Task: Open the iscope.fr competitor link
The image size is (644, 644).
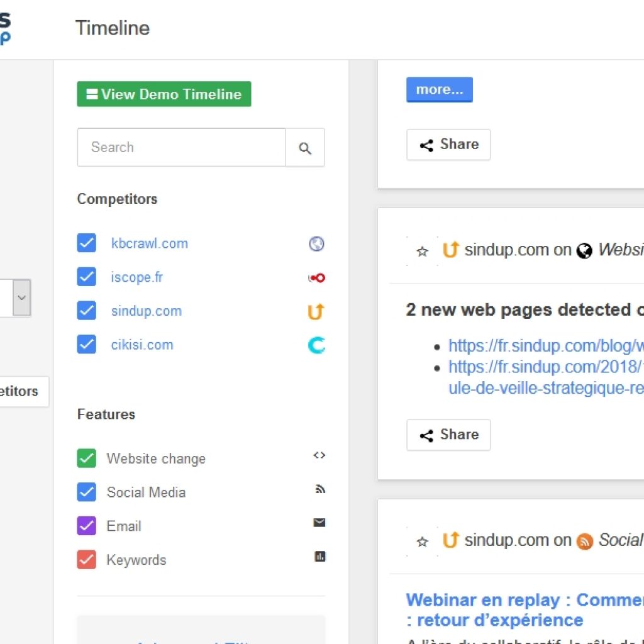Action: (x=136, y=277)
